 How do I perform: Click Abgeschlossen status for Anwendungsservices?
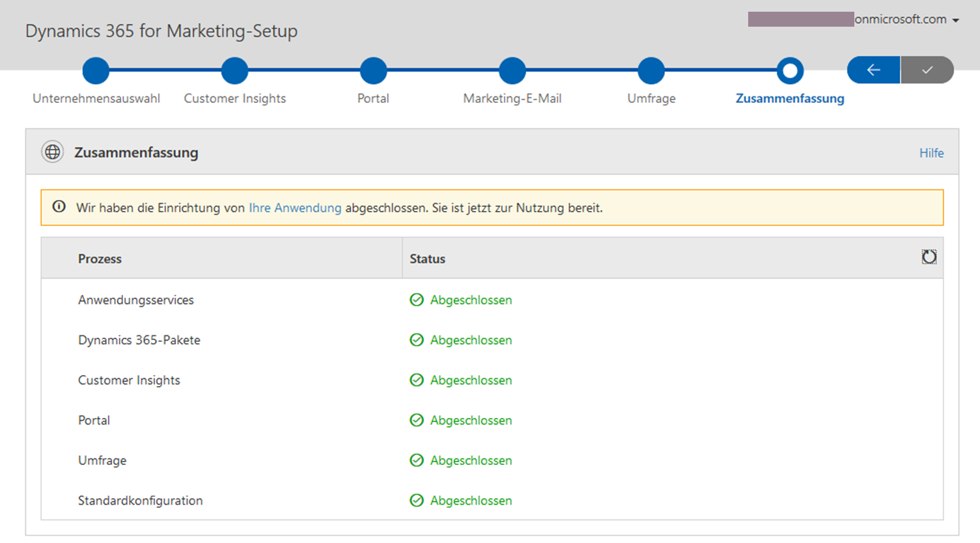click(471, 300)
